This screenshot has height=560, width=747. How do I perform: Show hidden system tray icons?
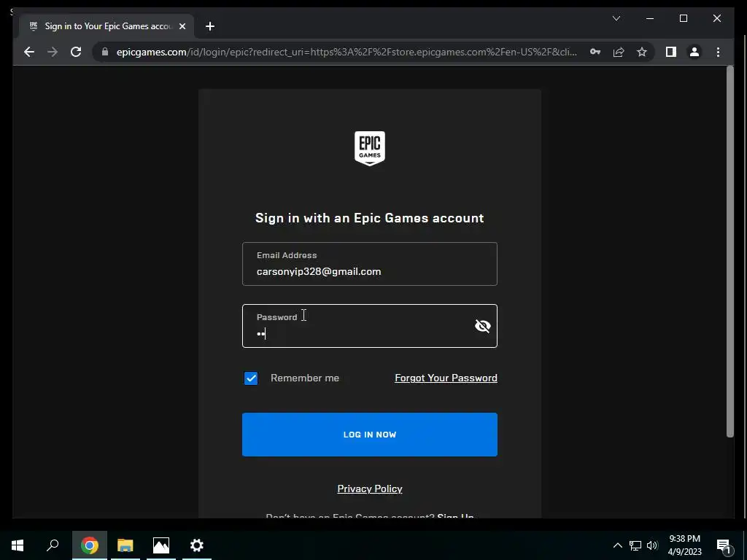pyautogui.click(x=617, y=545)
